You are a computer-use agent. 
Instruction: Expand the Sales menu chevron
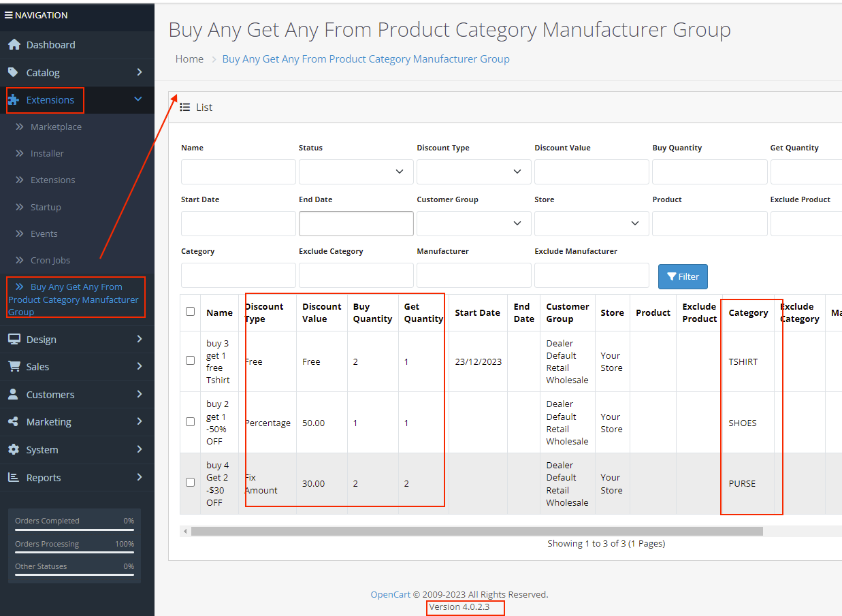(x=140, y=366)
